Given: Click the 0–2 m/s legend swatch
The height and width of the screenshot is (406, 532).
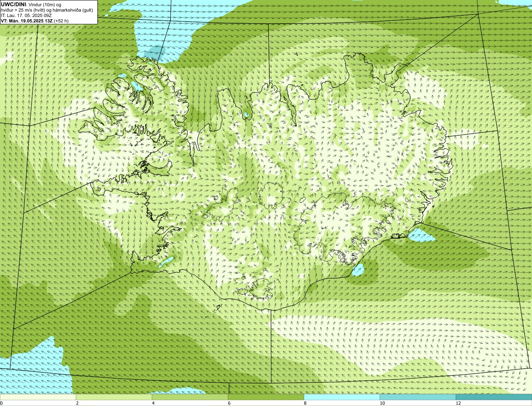Looking at the screenshot, I should (x=38, y=397).
